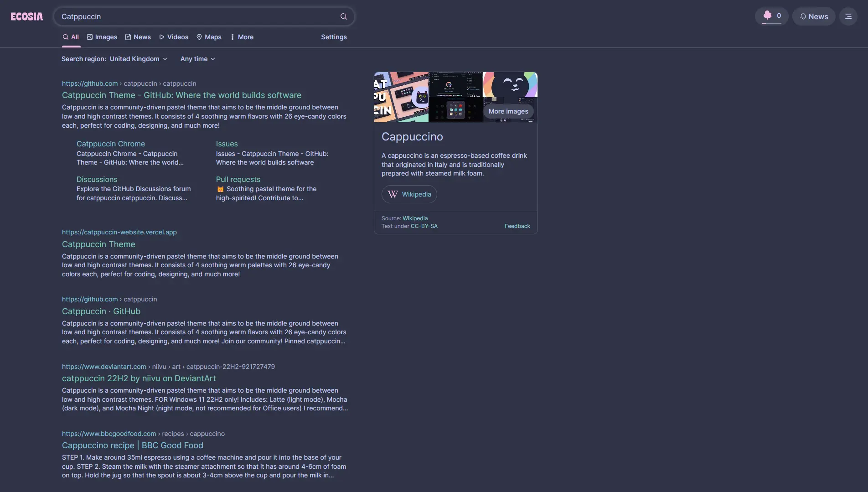Click the Ecosia logo
This screenshot has height=492, width=868.
(x=27, y=16)
